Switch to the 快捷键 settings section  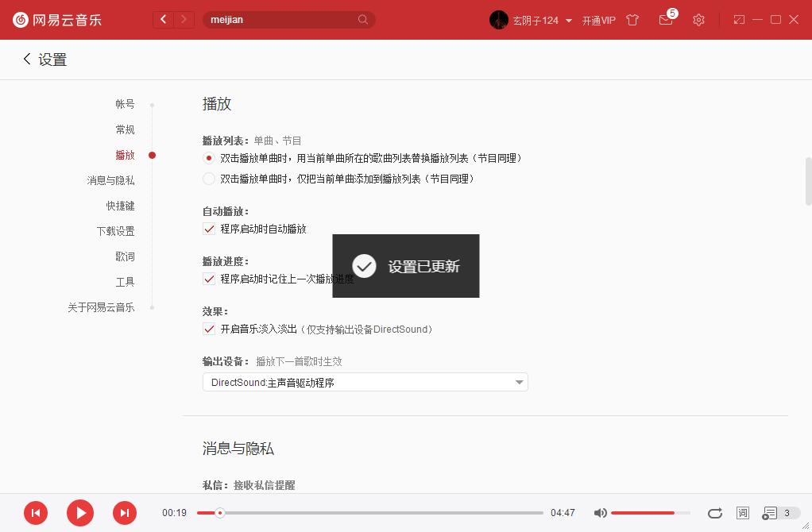(x=119, y=206)
